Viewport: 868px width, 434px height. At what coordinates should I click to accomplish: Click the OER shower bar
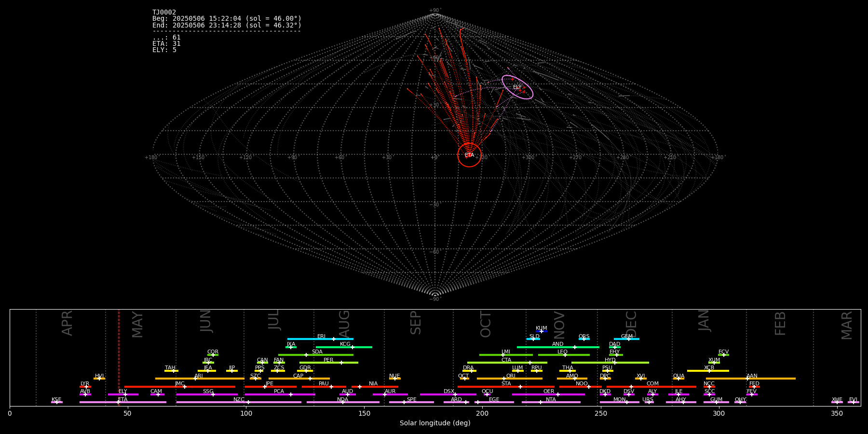coord(548,394)
